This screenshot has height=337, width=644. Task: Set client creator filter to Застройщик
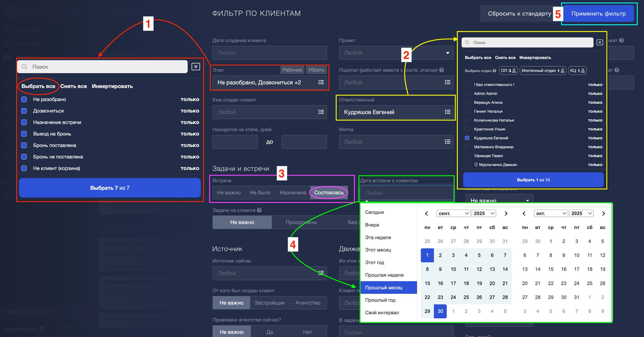(270, 303)
